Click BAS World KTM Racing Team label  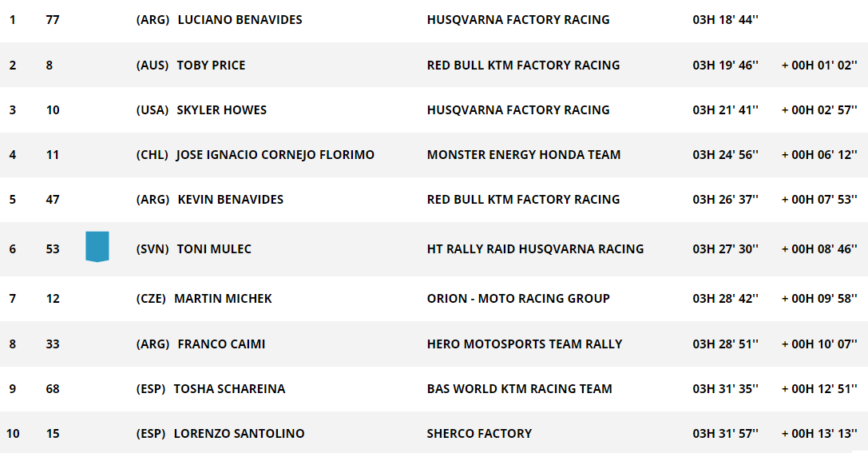tap(519, 389)
